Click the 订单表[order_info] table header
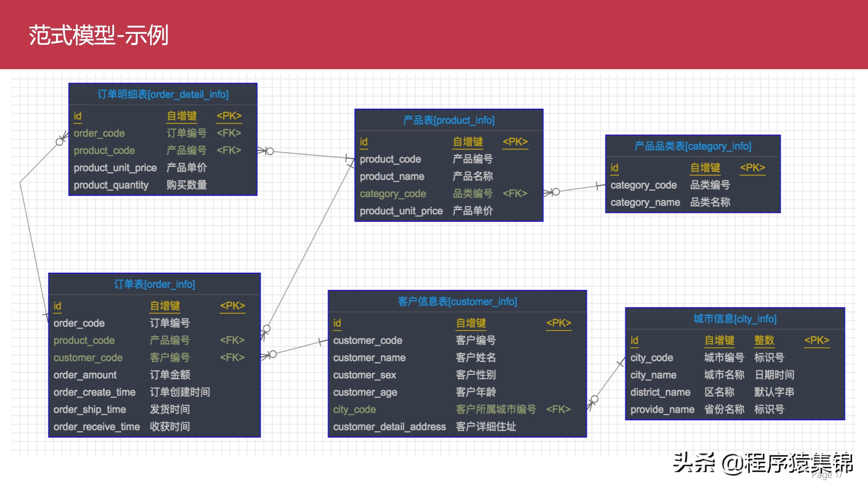This screenshot has height=488, width=868. [x=154, y=284]
